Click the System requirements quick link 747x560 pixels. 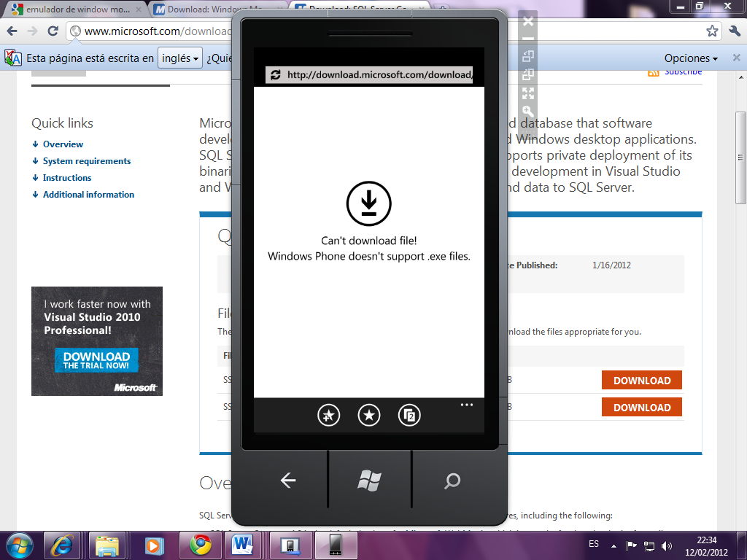[87, 161]
